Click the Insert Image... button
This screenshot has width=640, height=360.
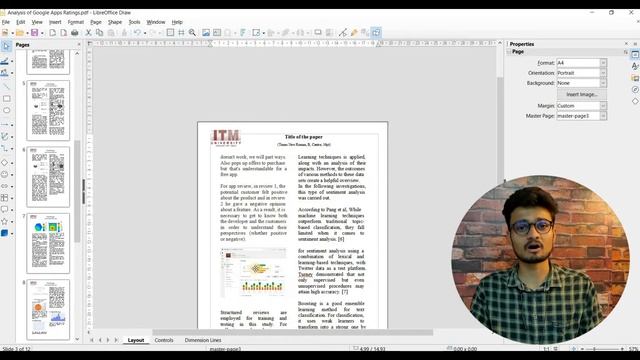(582, 94)
